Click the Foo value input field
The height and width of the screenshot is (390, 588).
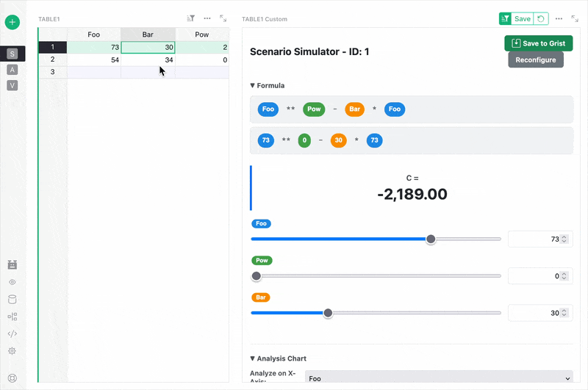535,239
